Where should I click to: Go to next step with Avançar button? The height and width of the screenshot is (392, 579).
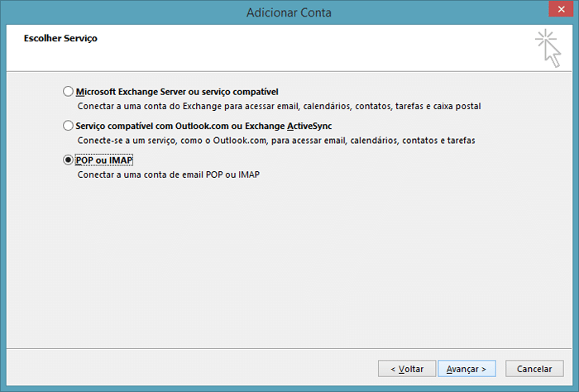tap(467, 369)
